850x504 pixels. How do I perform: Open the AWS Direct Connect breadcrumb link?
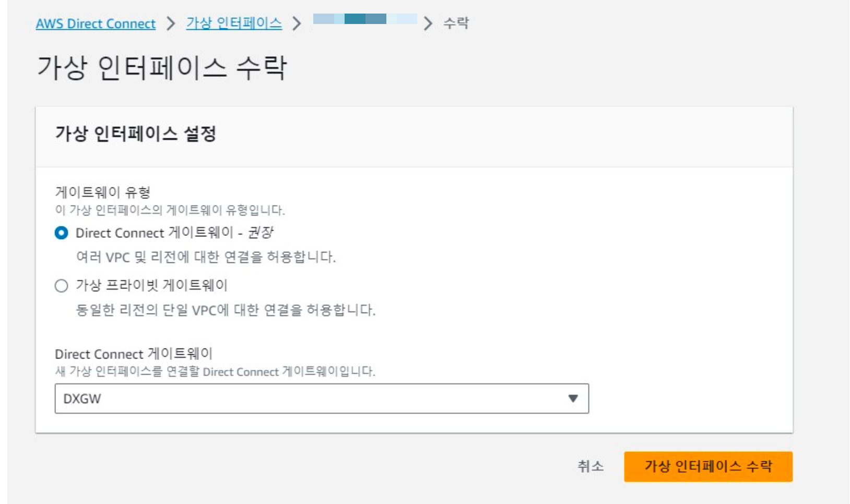click(96, 23)
